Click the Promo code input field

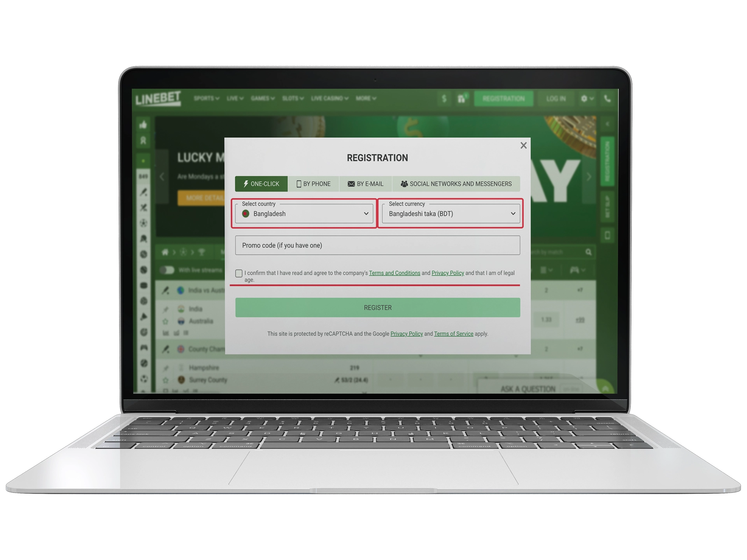coord(377,246)
